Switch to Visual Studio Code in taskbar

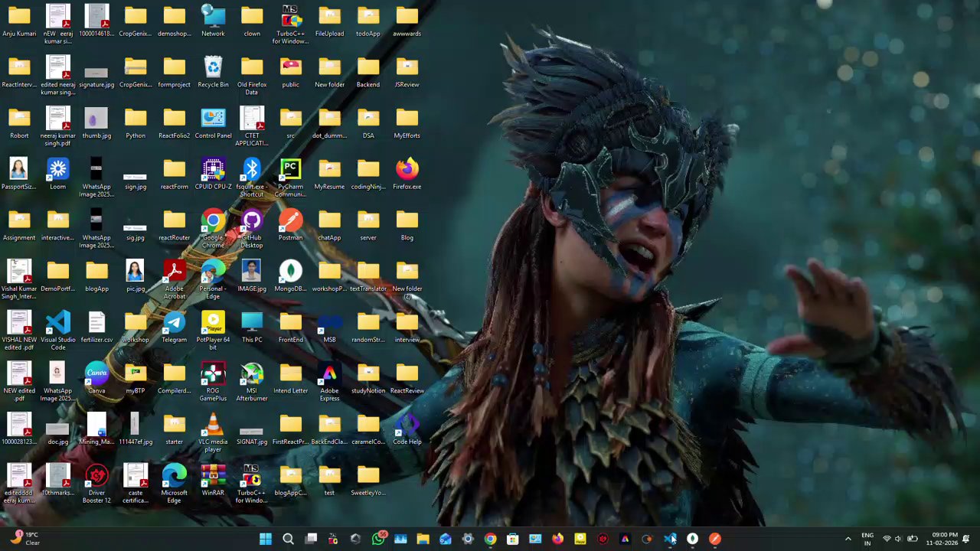pos(670,539)
